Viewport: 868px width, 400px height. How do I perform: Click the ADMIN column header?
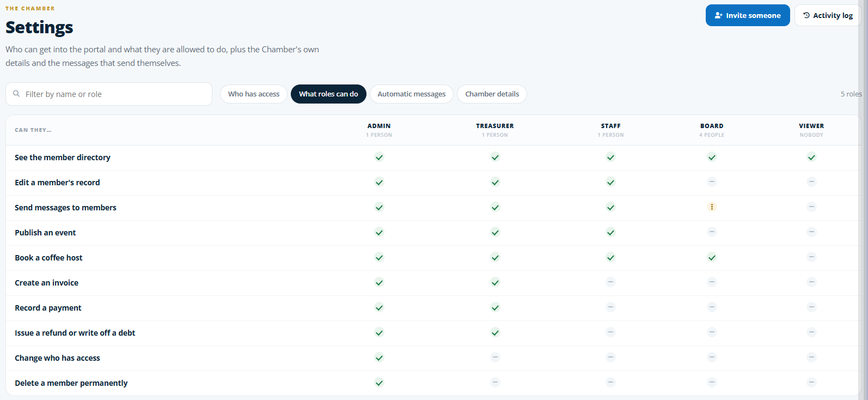point(379,126)
